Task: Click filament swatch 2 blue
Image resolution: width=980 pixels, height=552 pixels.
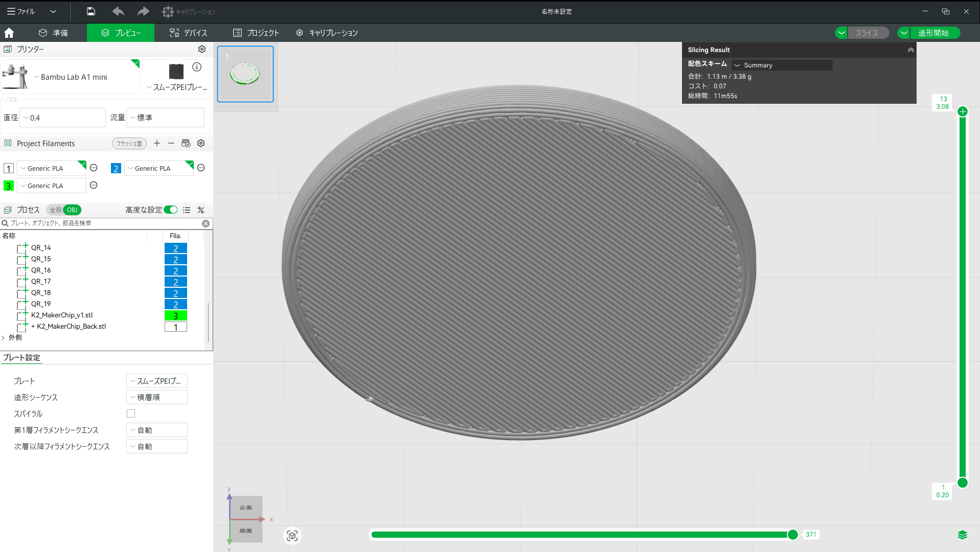Action: (x=116, y=168)
